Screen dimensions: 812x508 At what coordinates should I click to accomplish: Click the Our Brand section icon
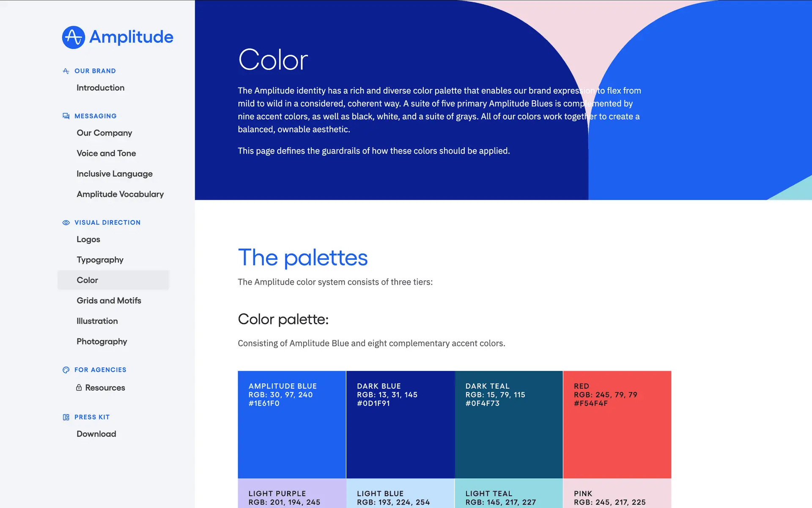click(66, 71)
